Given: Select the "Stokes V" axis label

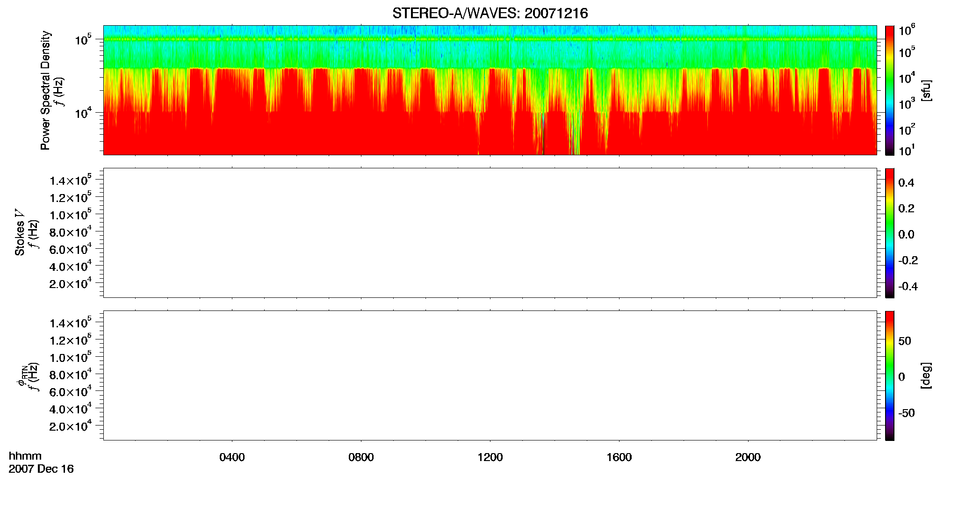Looking at the screenshot, I should [x=20, y=232].
